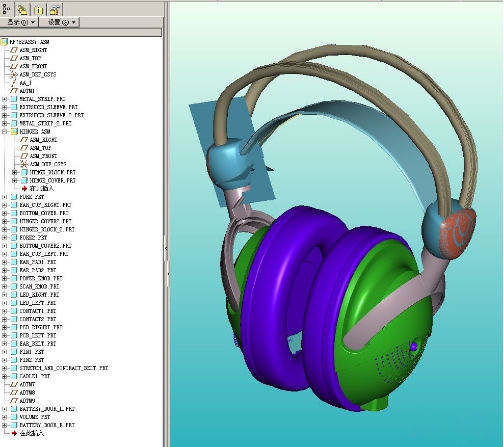This screenshot has height=447, width=504.
Task: Click the insert-here red arrow under HINGES.ASM
Action: (x=24, y=189)
